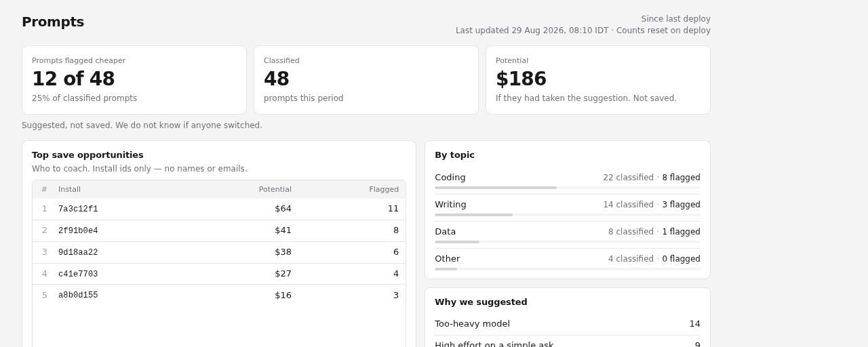Click the $27 potential cell
Image resolution: width=868 pixels, height=347 pixels.
point(283,274)
